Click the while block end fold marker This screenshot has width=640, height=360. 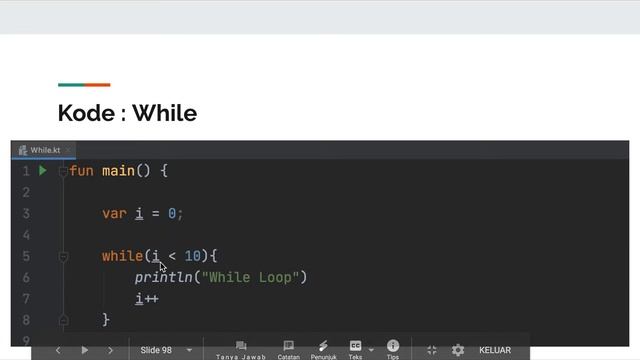tap(63, 320)
